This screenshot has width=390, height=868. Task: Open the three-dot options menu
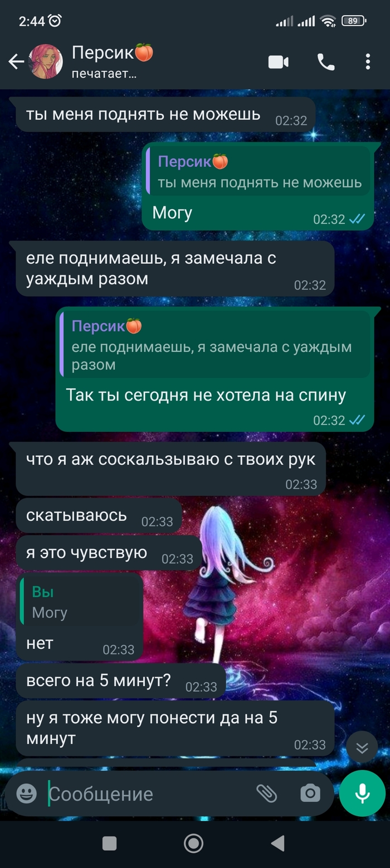[x=368, y=62]
